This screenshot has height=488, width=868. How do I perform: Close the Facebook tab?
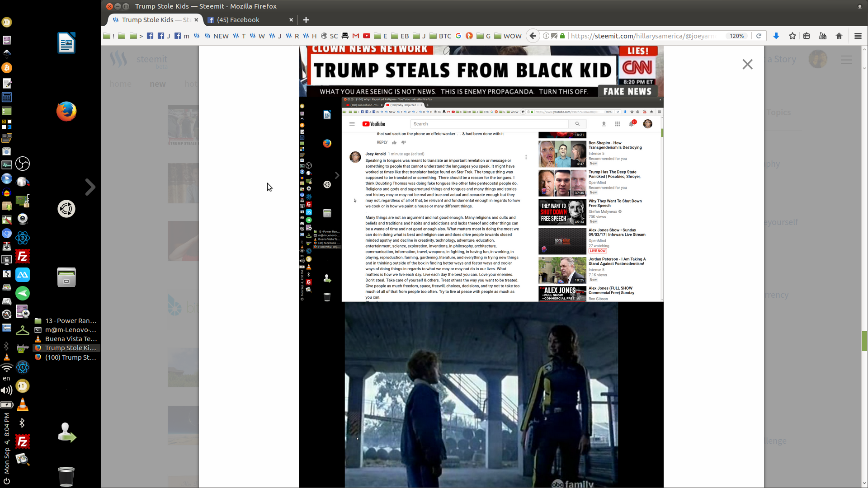[291, 20]
